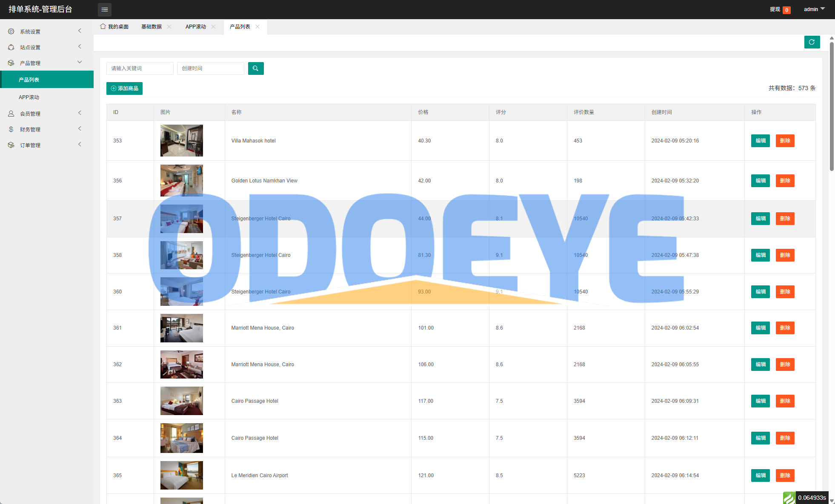Click the 创建时间 date input field
The height and width of the screenshot is (504, 835).
(x=210, y=68)
